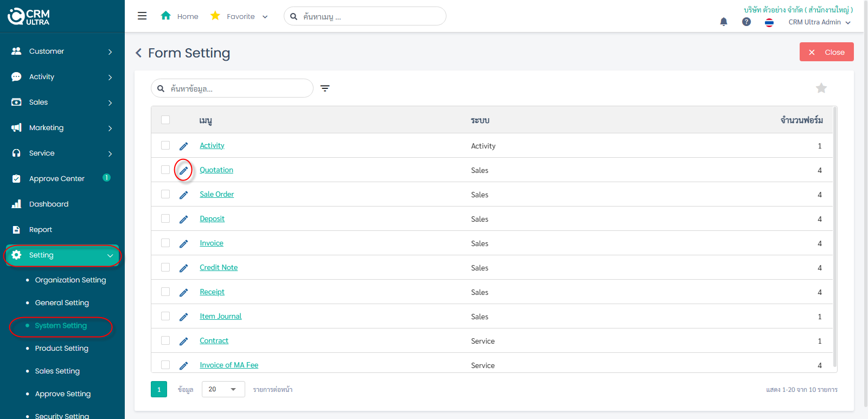Screen dimensions: 868x419
Task: Go back using the Form Setting arrow
Action: [139, 53]
